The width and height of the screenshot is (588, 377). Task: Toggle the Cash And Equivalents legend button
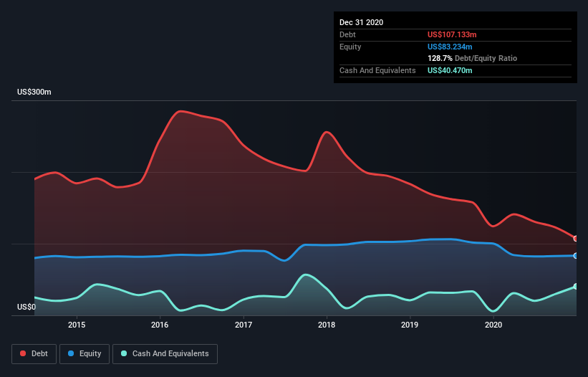pos(165,354)
